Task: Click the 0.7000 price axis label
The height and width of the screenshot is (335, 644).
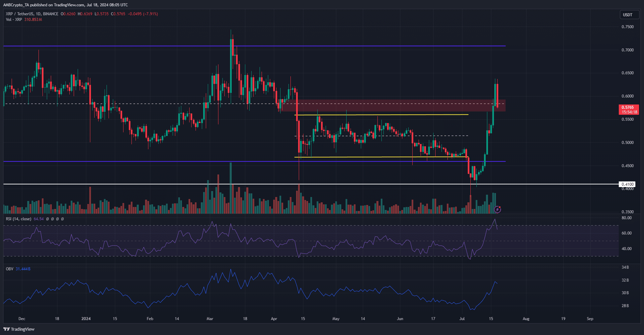Action: point(627,50)
